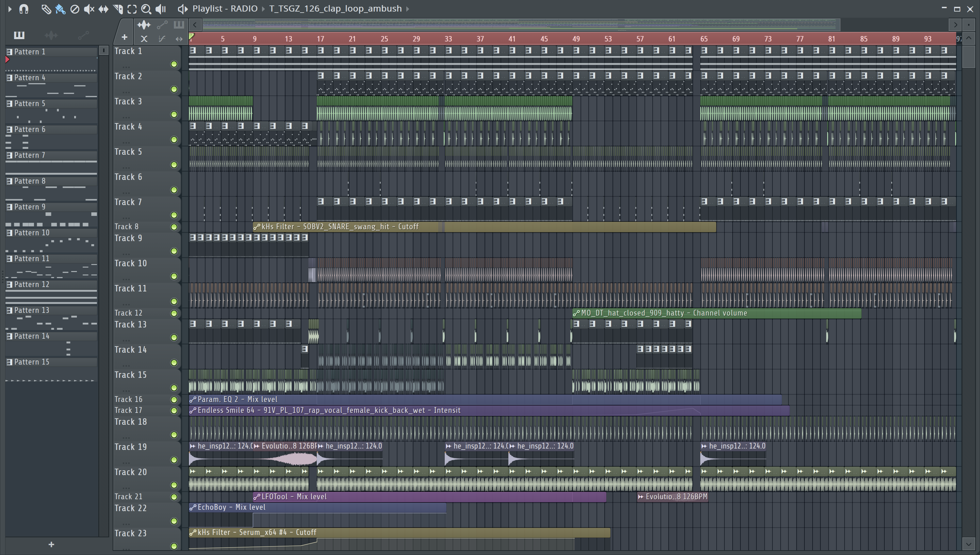Show audio clips tab in picker
The image size is (980, 555).
pyautogui.click(x=51, y=35)
